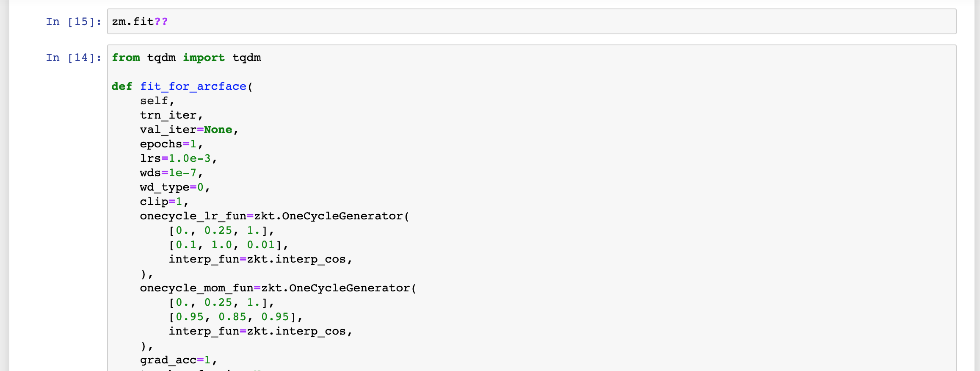The height and width of the screenshot is (371, 980).
Task: Click the wd_type=0 parameter
Action: click(172, 187)
